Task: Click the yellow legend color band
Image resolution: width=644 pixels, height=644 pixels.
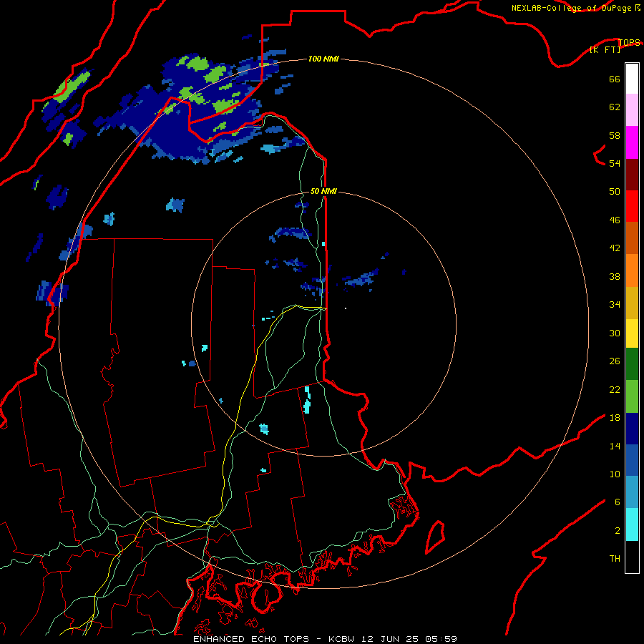Action: pos(632,333)
